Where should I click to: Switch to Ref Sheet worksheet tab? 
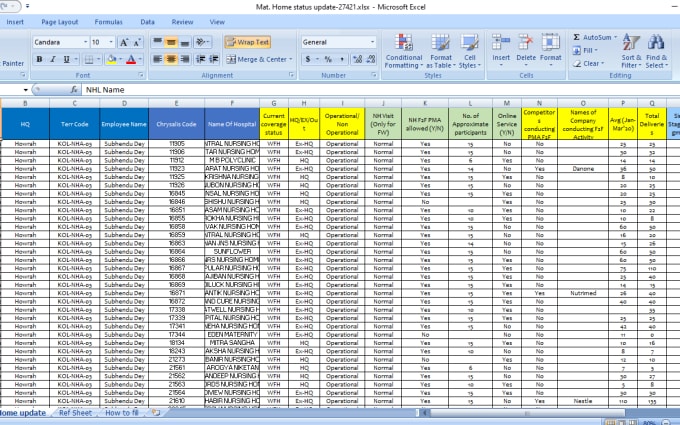click(x=75, y=413)
